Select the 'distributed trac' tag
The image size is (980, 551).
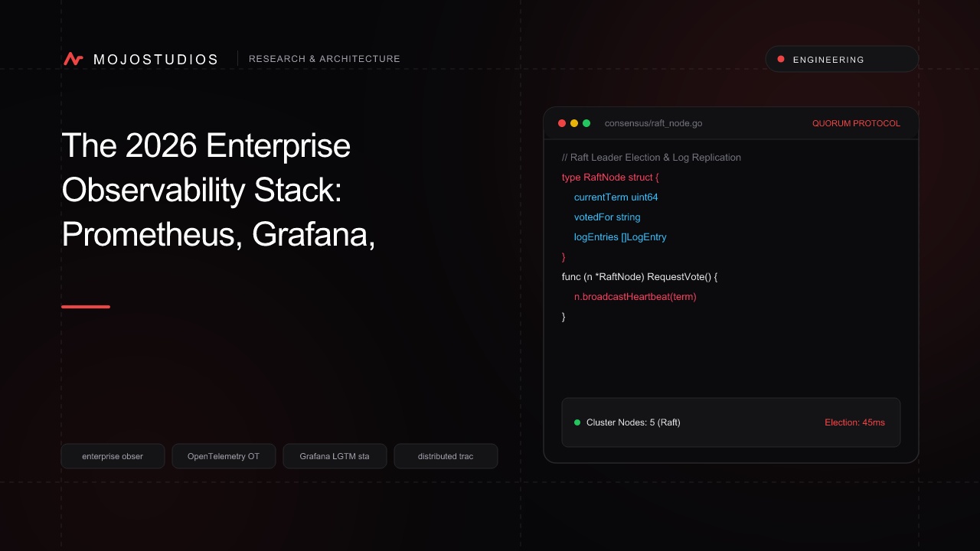(x=446, y=456)
